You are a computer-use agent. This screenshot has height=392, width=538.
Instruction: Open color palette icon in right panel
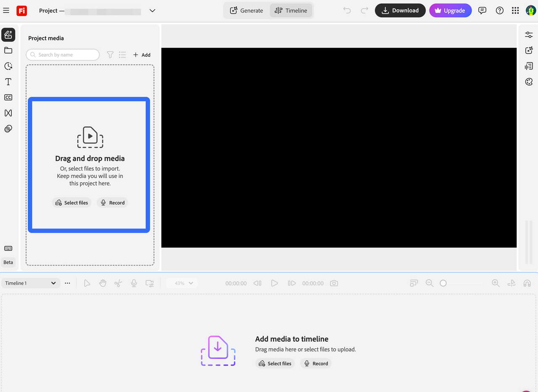(x=529, y=82)
